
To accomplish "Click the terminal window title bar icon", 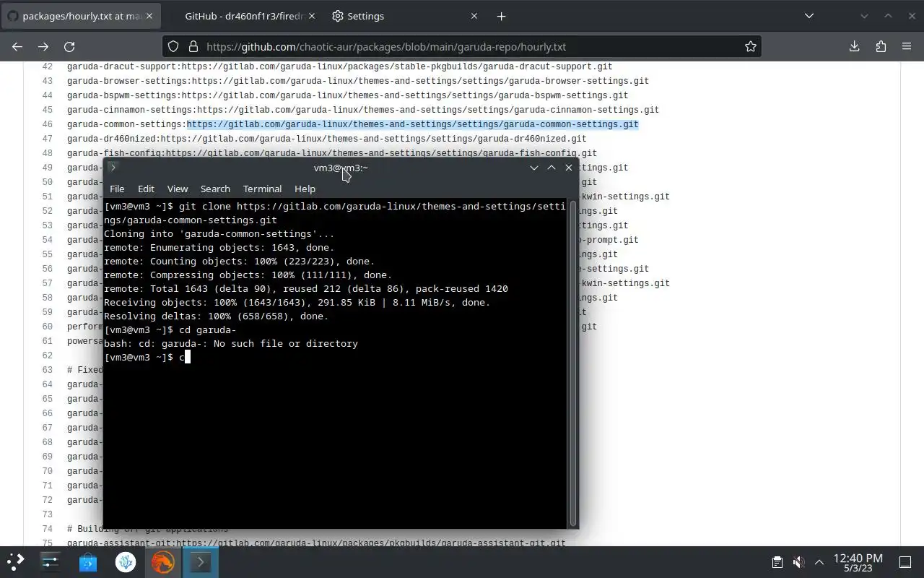I will click(x=113, y=168).
